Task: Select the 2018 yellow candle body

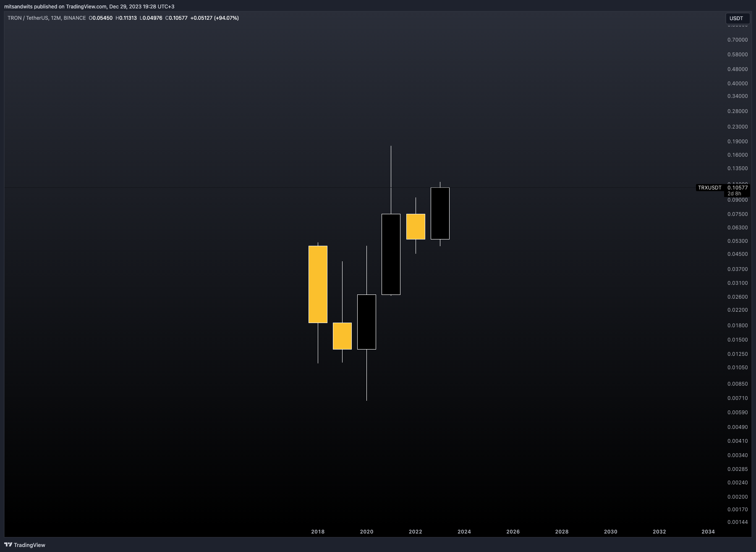Action: [x=318, y=284]
